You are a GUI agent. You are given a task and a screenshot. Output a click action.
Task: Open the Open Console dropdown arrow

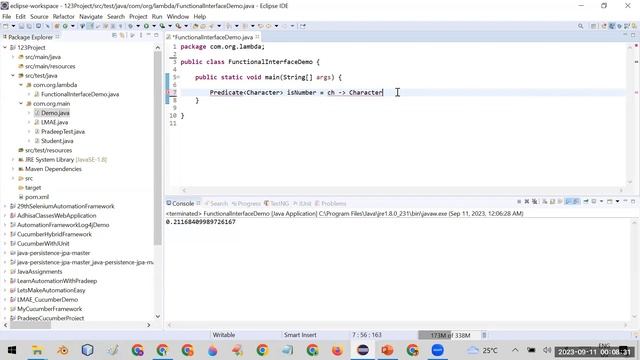pos(618,202)
